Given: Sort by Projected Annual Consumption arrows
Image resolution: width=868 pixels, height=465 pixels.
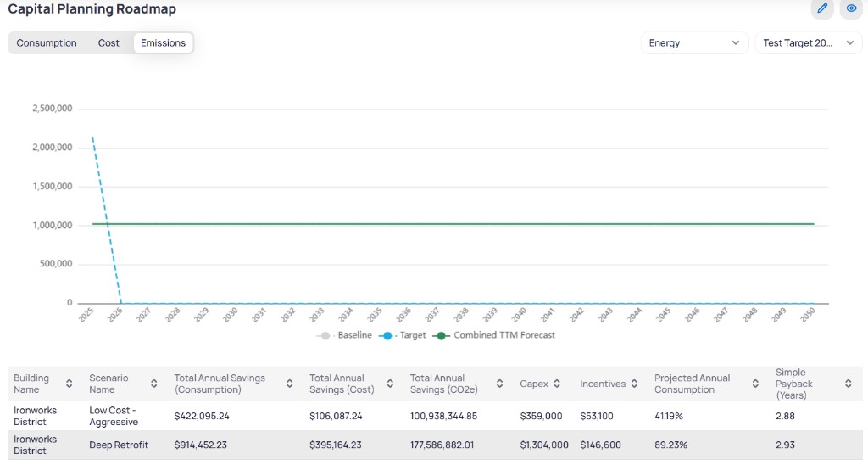Looking at the screenshot, I should [755, 384].
